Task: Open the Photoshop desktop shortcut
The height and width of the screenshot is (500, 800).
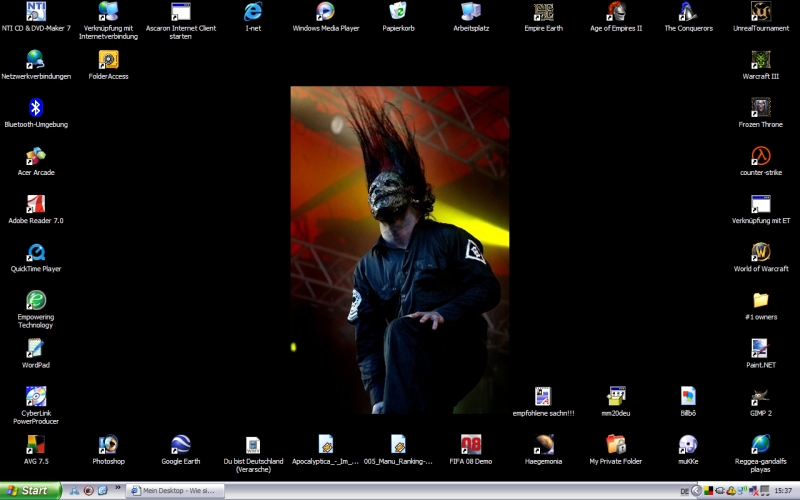Action: click(x=108, y=445)
